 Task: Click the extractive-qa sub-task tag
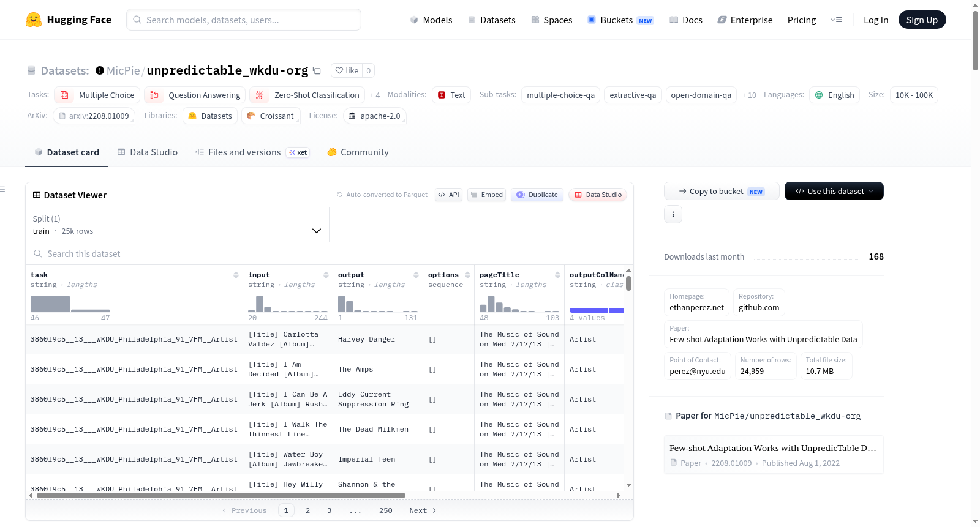pyautogui.click(x=633, y=95)
